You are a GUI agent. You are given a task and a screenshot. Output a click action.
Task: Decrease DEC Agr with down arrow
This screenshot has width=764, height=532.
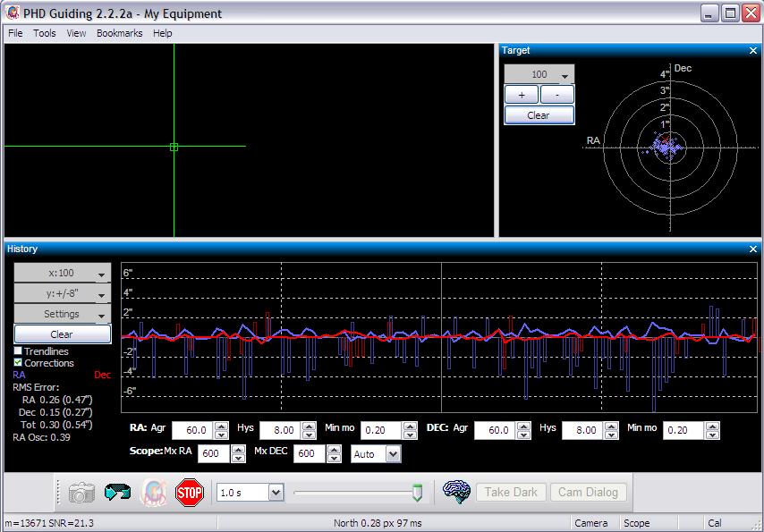[x=523, y=435]
